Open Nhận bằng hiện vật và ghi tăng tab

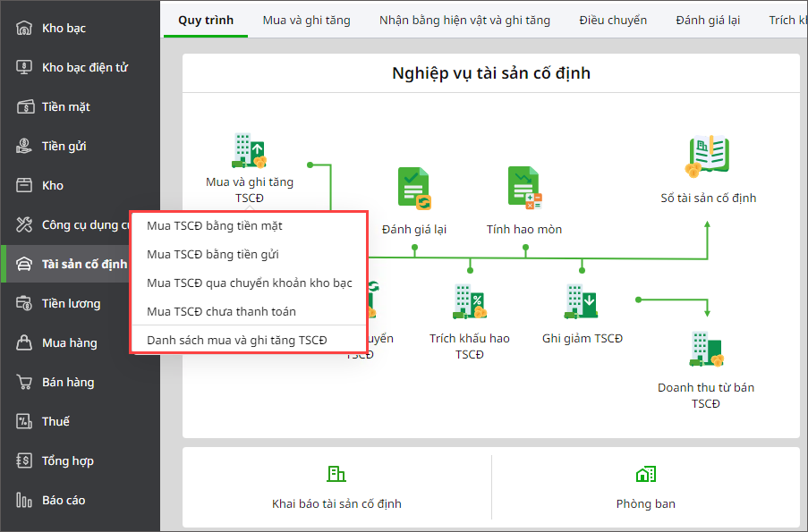click(464, 20)
